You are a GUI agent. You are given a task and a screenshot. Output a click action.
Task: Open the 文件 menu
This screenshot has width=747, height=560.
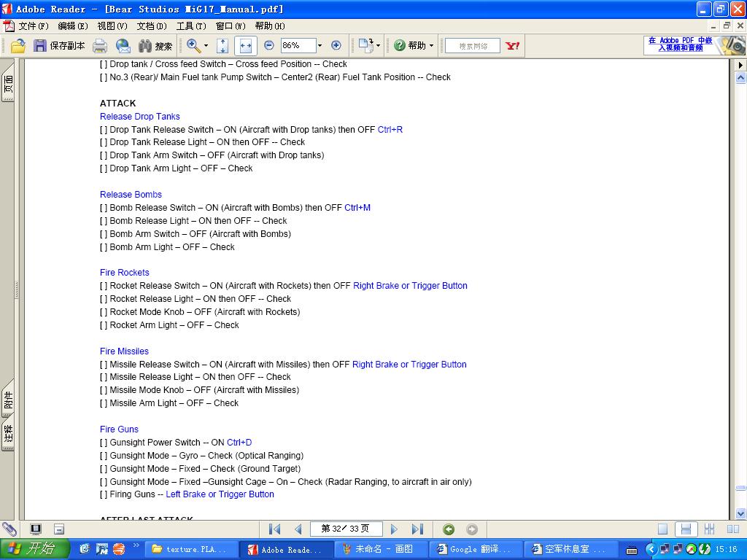click(x=33, y=26)
